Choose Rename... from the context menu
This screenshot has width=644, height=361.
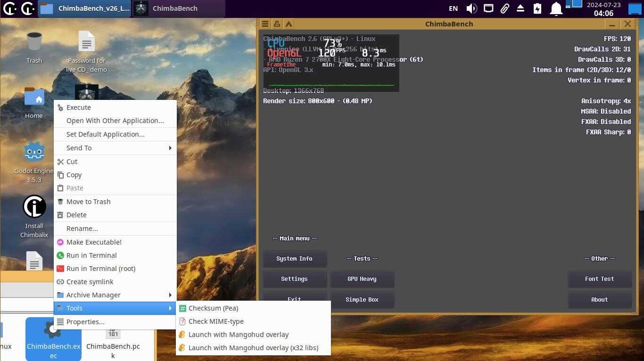coord(115,229)
